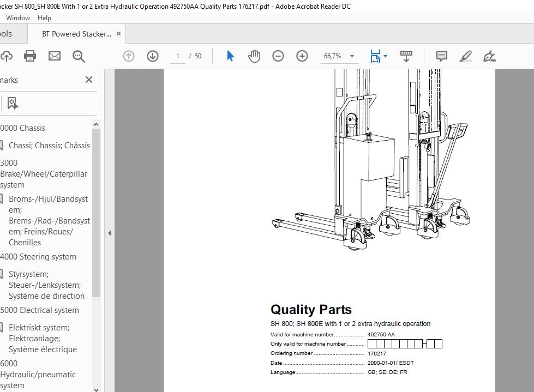Image resolution: width=534 pixels, height=392 pixels.
Task: Select 5000 Electrical system bookmark
Action: coord(39,310)
